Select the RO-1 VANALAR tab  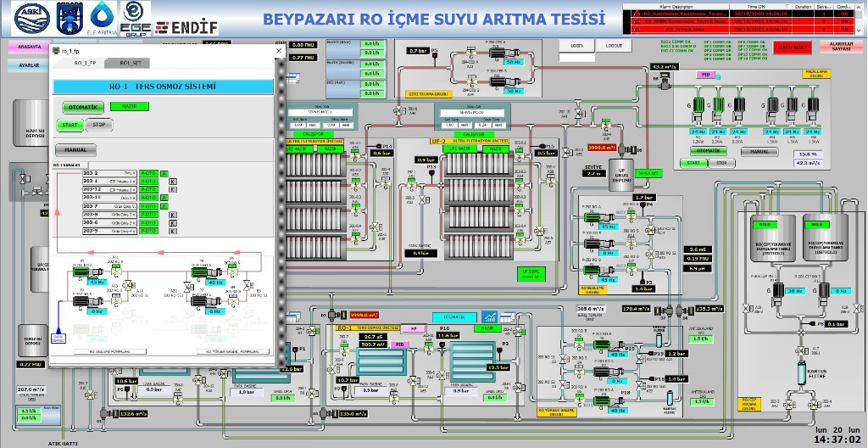(70, 165)
